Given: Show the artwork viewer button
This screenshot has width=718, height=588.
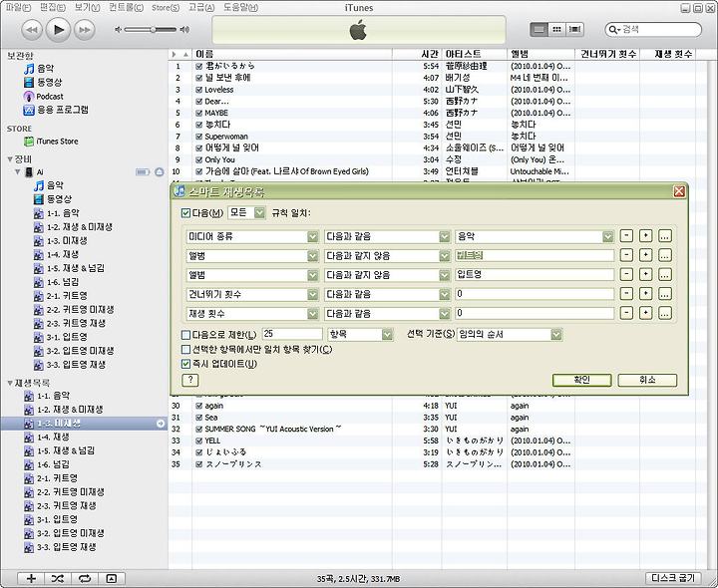Looking at the screenshot, I should click(x=112, y=578).
